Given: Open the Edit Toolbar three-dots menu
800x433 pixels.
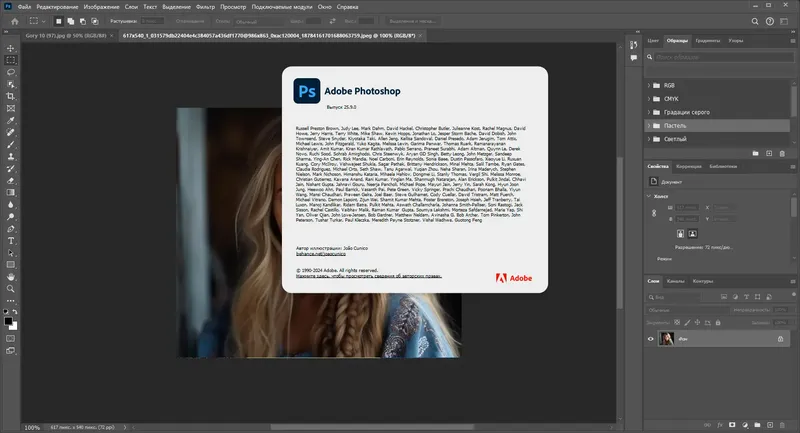Looking at the screenshot, I should click(x=11, y=301).
